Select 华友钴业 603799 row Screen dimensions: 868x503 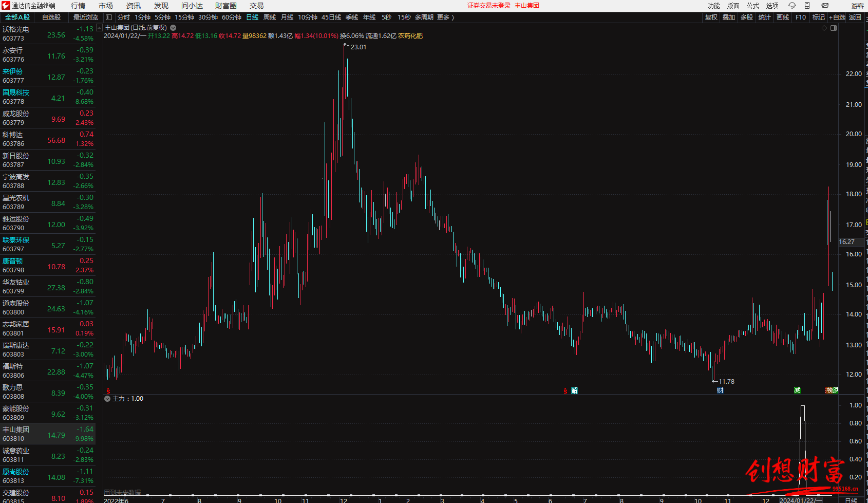[x=48, y=287]
